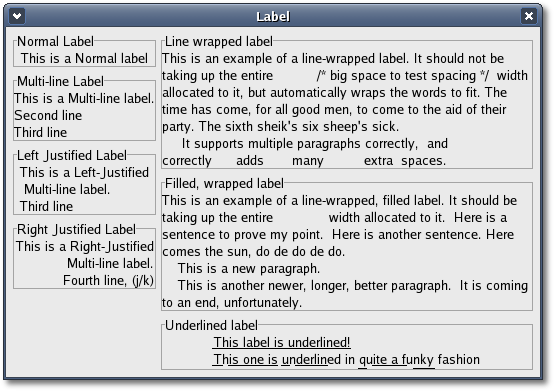
Task: Click 'Second line' in the multi-line label
Action: (x=48, y=115)
